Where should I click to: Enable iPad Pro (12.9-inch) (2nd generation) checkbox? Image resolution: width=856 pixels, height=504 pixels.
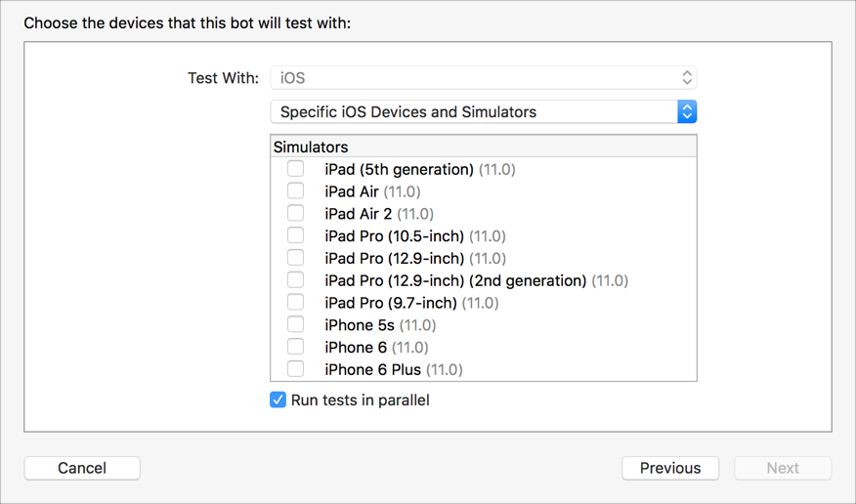coord(295,280)
